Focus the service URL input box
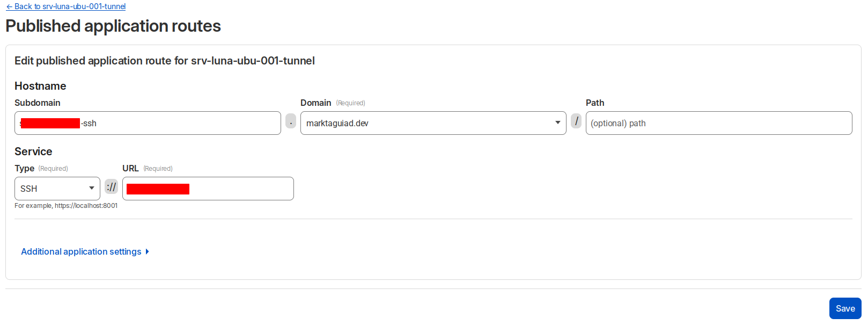 coord(240,189)
